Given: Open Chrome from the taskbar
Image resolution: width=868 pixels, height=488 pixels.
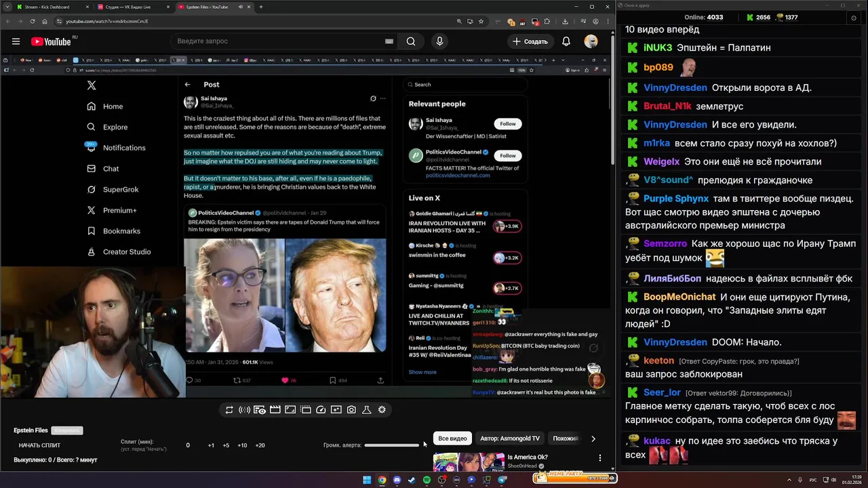Looking at the screenshot, I should pyautogui.click(x=382, y=480).
